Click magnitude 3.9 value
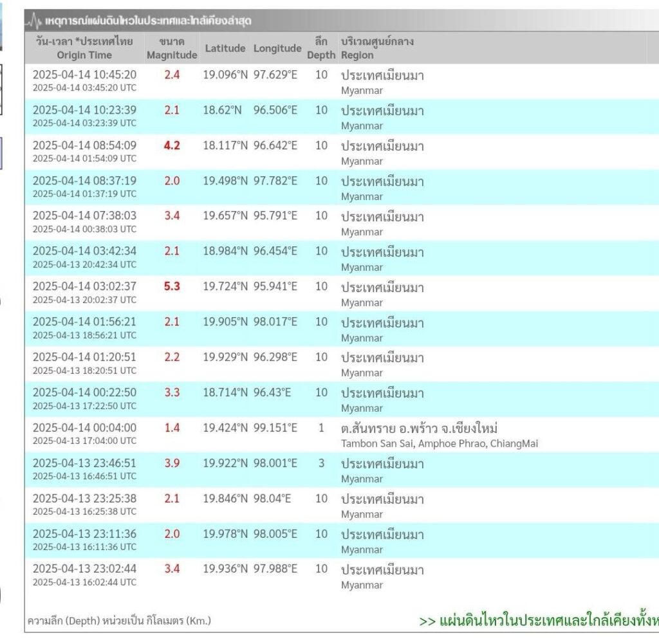659x644 pixels. [172, 463]
